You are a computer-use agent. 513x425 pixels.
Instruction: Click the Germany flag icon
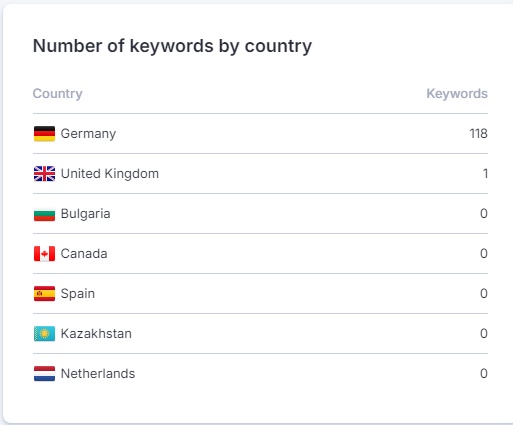(x=44, y=134)
